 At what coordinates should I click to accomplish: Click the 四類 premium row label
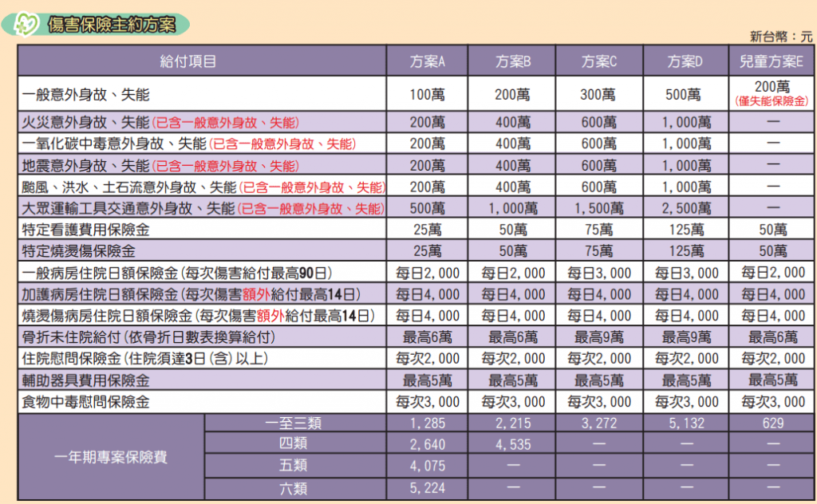(294, 443)
